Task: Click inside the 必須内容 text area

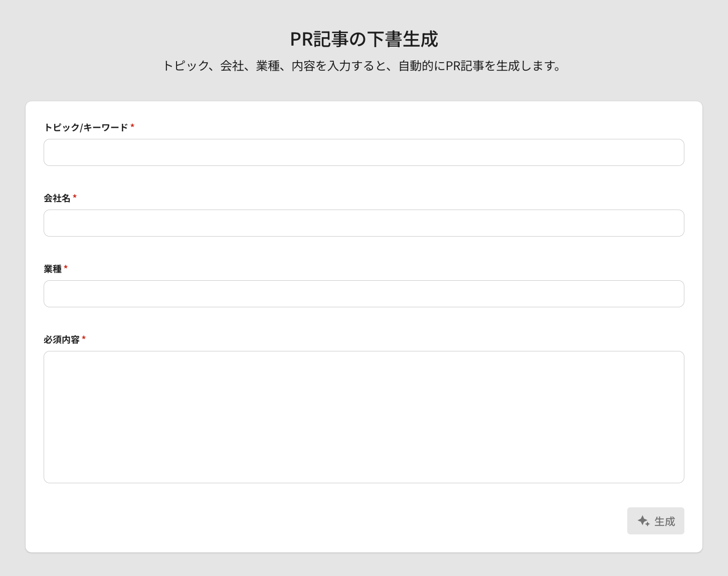Action: click(x=363, y=417)
